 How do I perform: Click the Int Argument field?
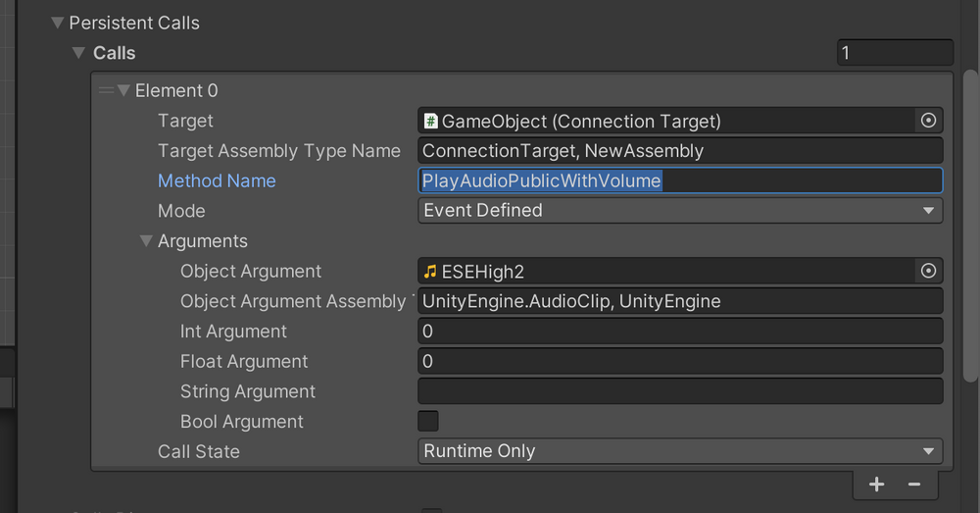(679, 331)
